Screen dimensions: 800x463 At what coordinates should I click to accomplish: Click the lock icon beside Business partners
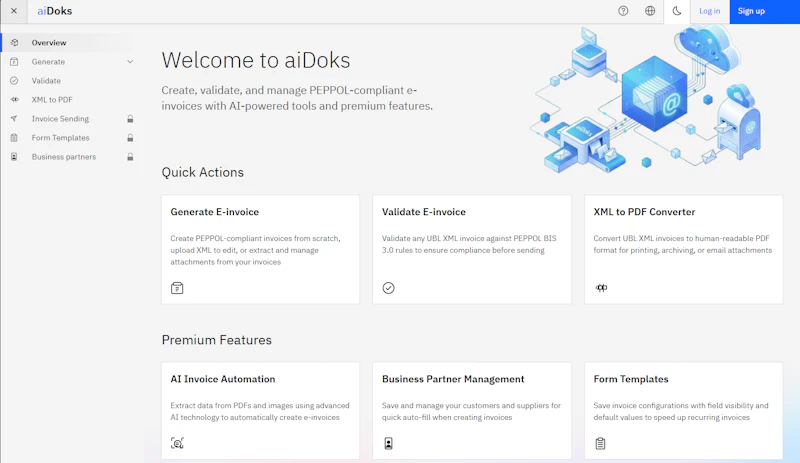[x=130, y=157]
